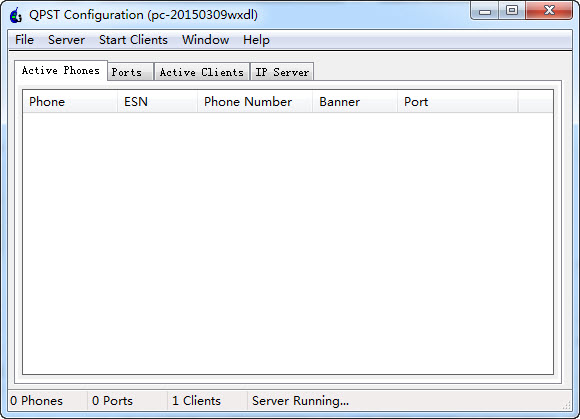Sort by the Phone column header
Image resolution: width=580 pixels, height=419 pixels.
tap(70, 101)
